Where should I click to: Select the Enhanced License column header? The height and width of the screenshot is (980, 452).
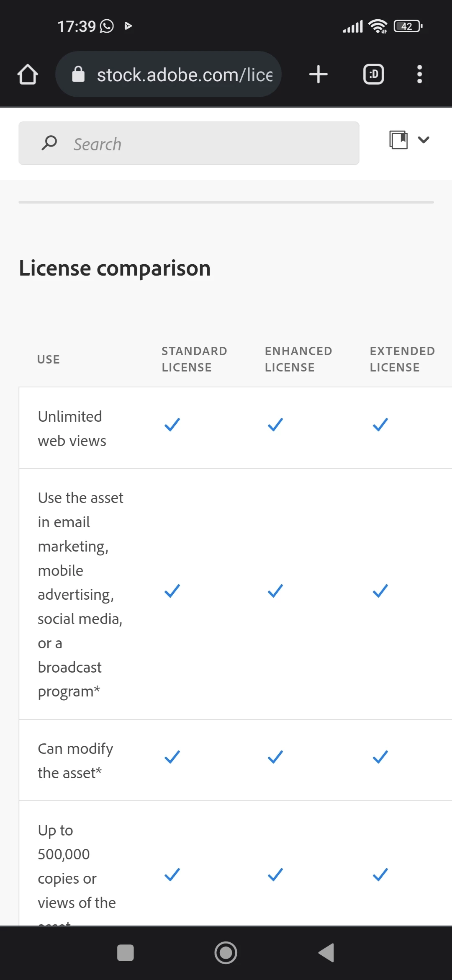pos(298,359)
